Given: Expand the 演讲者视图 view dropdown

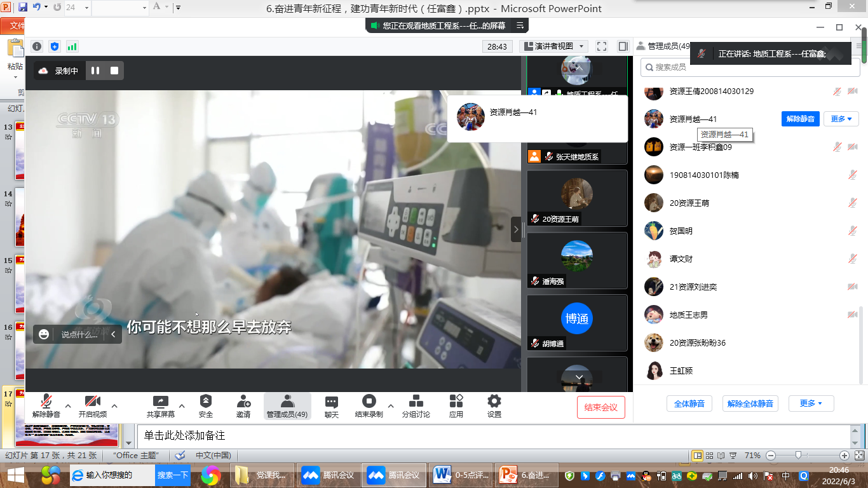Looking at the screenshot, I should pyautogui.click(x=553, y=46).
